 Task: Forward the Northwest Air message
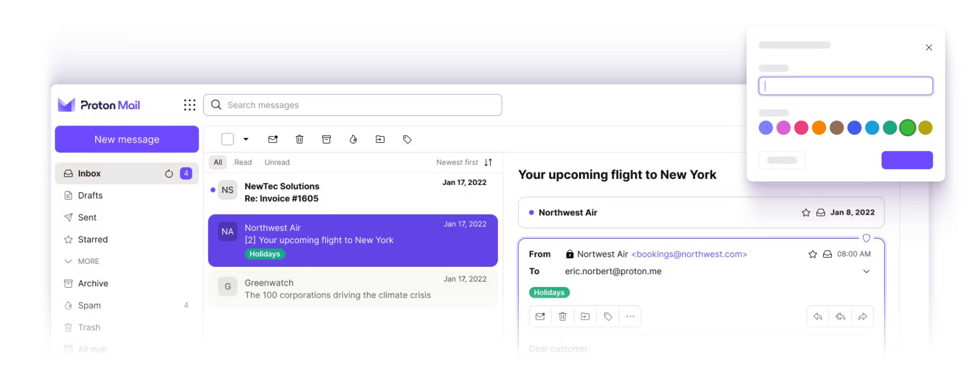point(862,316)
